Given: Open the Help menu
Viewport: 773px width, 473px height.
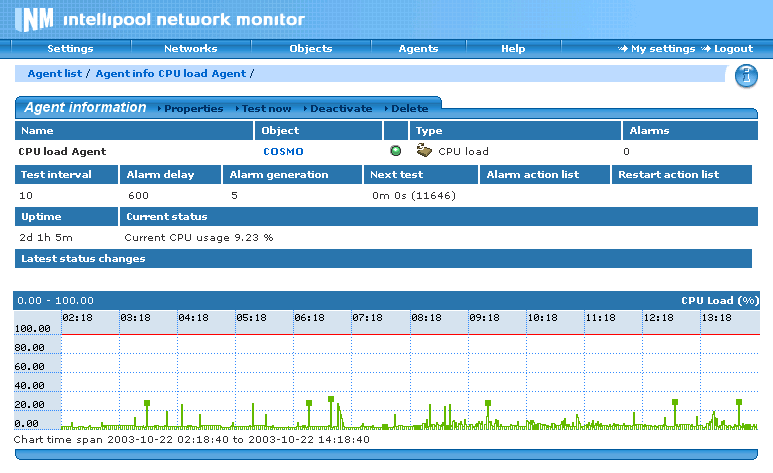Looking at the screenshot, I should pos(513,48).
